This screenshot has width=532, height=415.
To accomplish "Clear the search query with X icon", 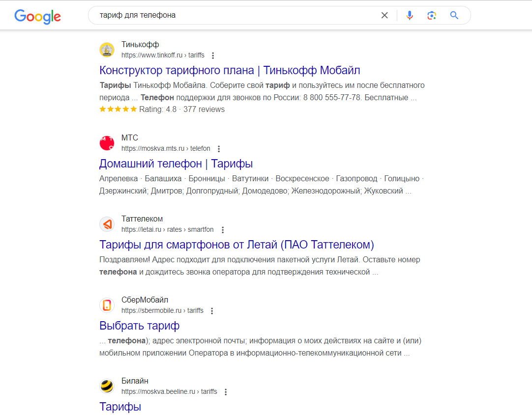I will [384, 15].
